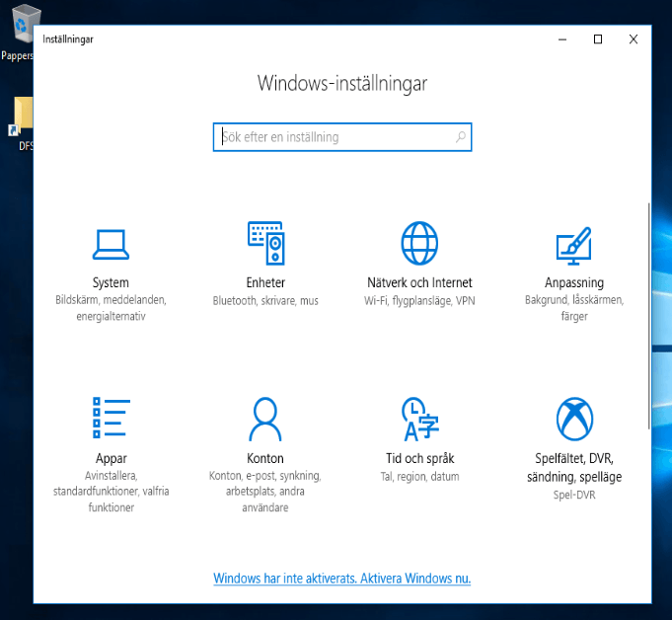The height and width of the screenshot is (620, 672).
Task: Click 'Konton, e-post, synkning' description text
Action: click(265, 492)
